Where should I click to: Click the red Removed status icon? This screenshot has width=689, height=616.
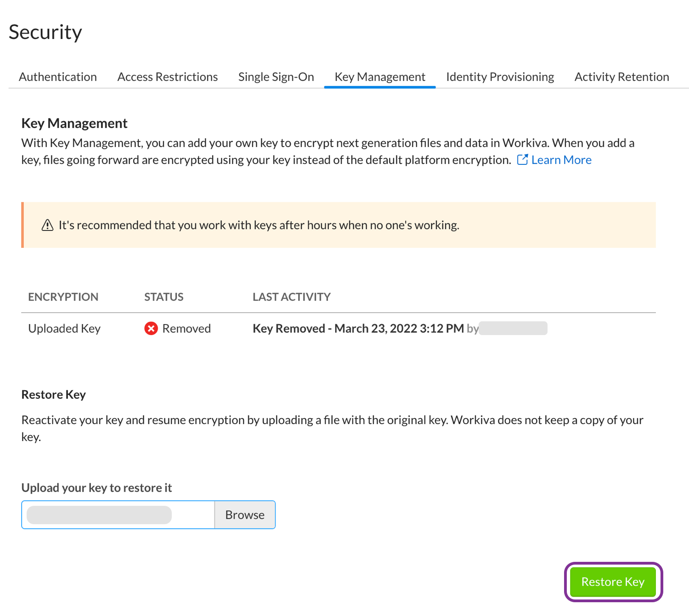point(151,329)
